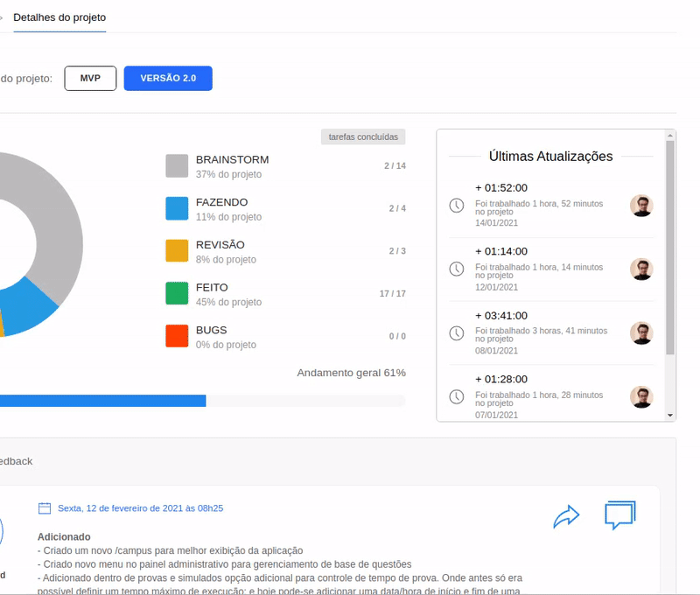Open the comments speech bubble icon
Screen dimensions: 700x595
[x=619, y=514]
